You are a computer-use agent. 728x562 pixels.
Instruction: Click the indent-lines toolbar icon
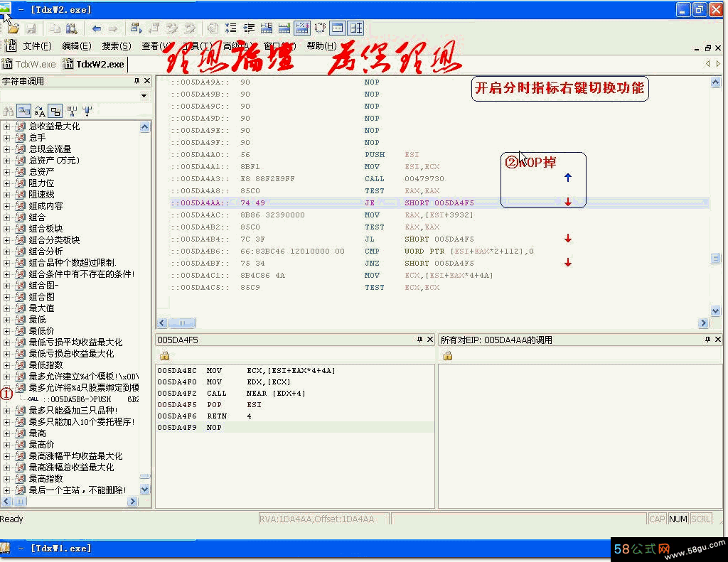point(249,28)
